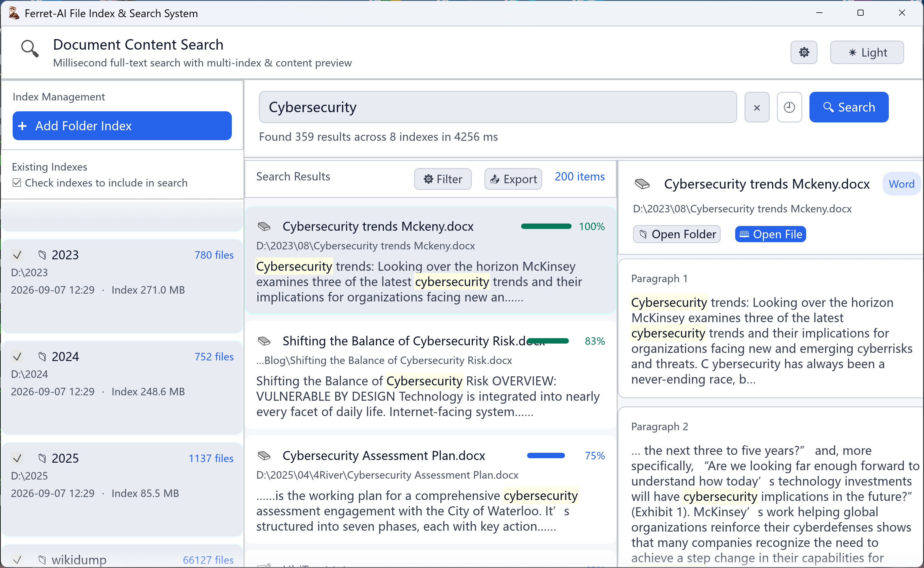The width and height of the screenshot is (924, 568).
Task: Click the 75% relevance bar of third result
Action: tap(546, 455)
